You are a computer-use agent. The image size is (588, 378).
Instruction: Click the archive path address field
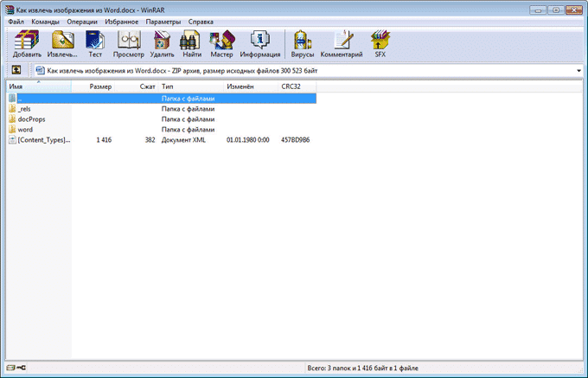(308, 71)
